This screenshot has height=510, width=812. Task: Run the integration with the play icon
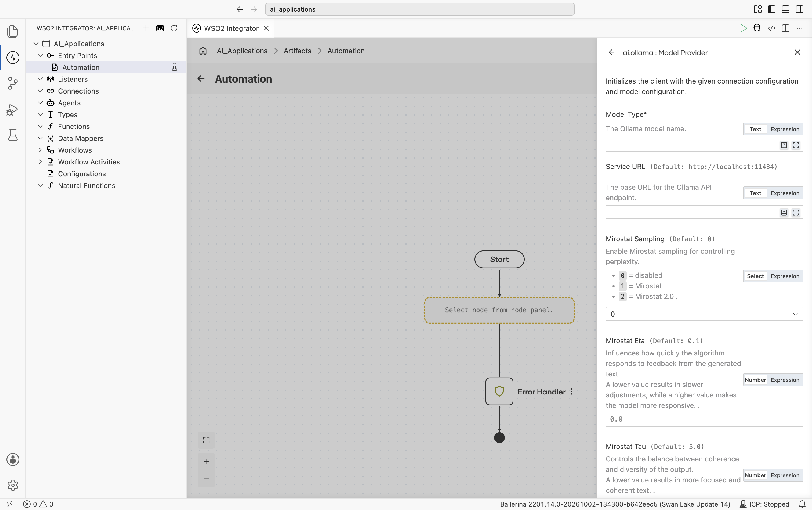point(743,28)
